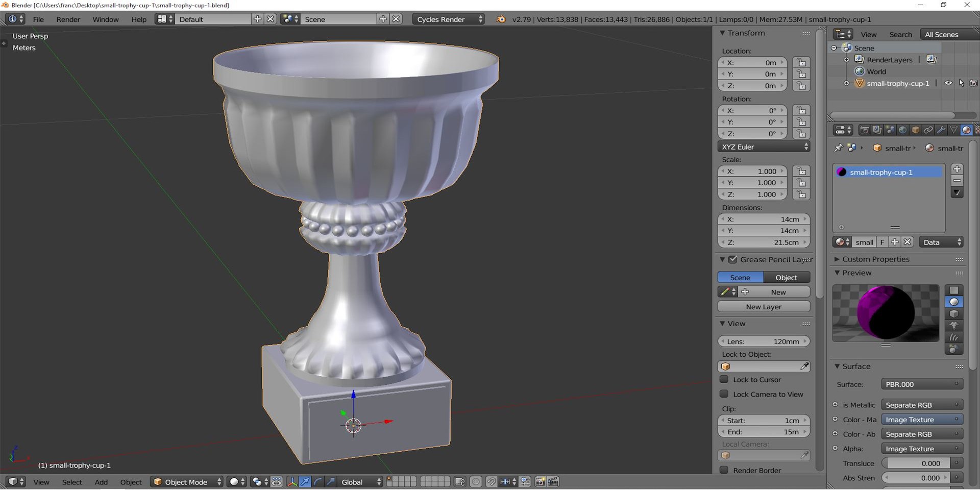The height and width of the screenshot is (490, 980).
Task: Open the Mesh Data properties tab (triangle icon)
Action: tap(953, 130)
